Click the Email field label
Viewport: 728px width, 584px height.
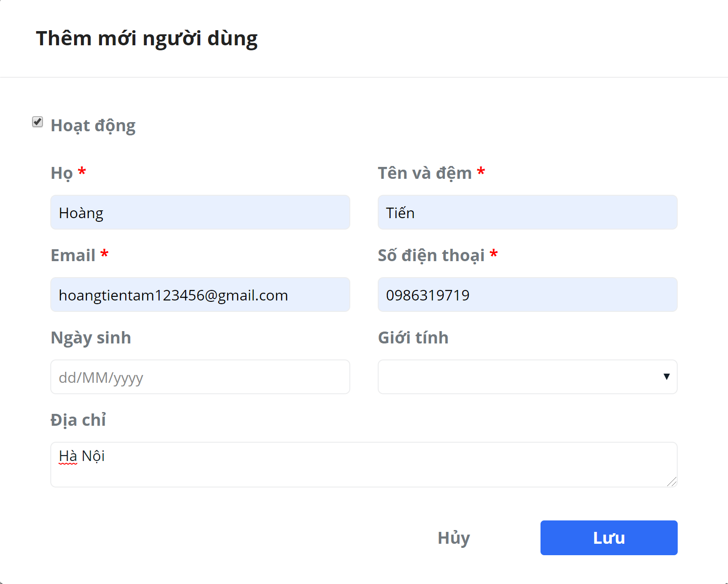coord(73,255)
